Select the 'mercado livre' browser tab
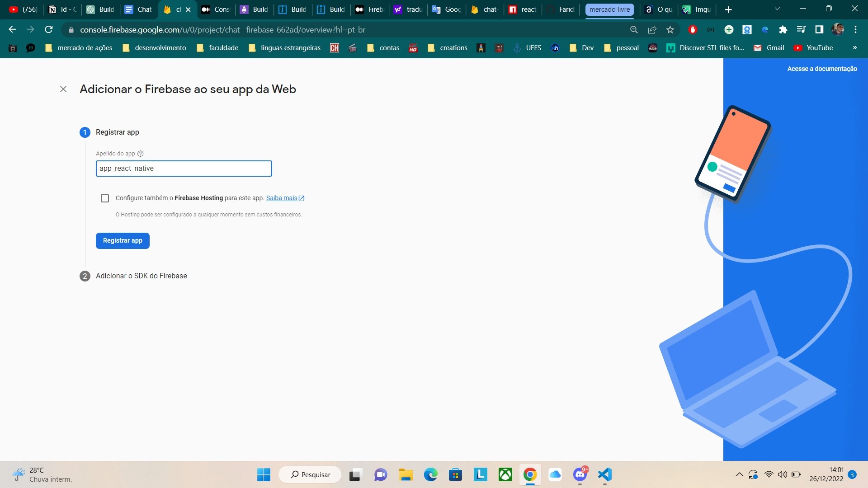This screenshot has width=868, height=488. tap(609, 9)
